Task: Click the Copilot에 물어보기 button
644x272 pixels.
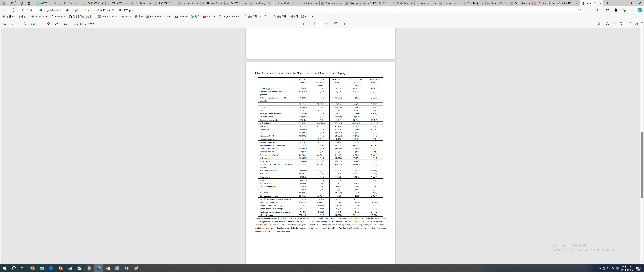Action: pyautogui.click(x=84, y=24)
